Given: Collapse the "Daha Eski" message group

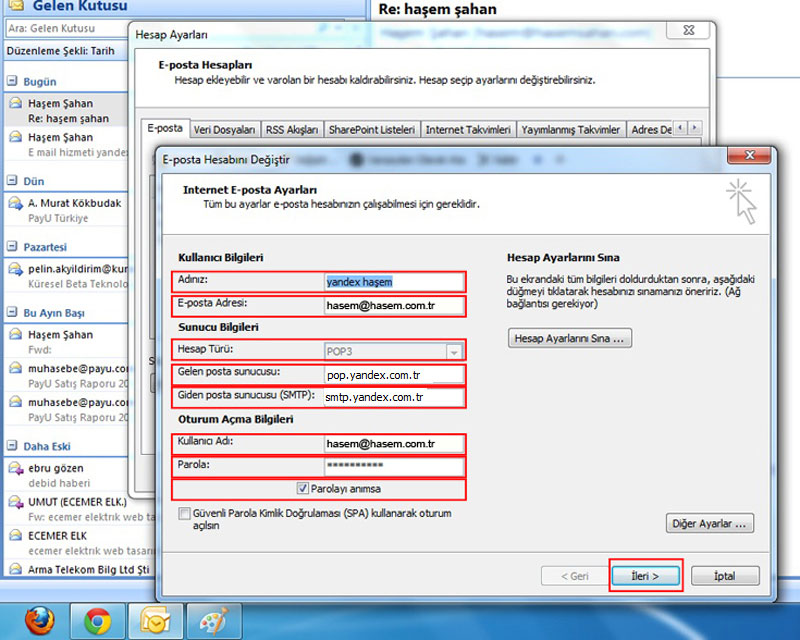Looking at the screenshot, I should point(12,446).
